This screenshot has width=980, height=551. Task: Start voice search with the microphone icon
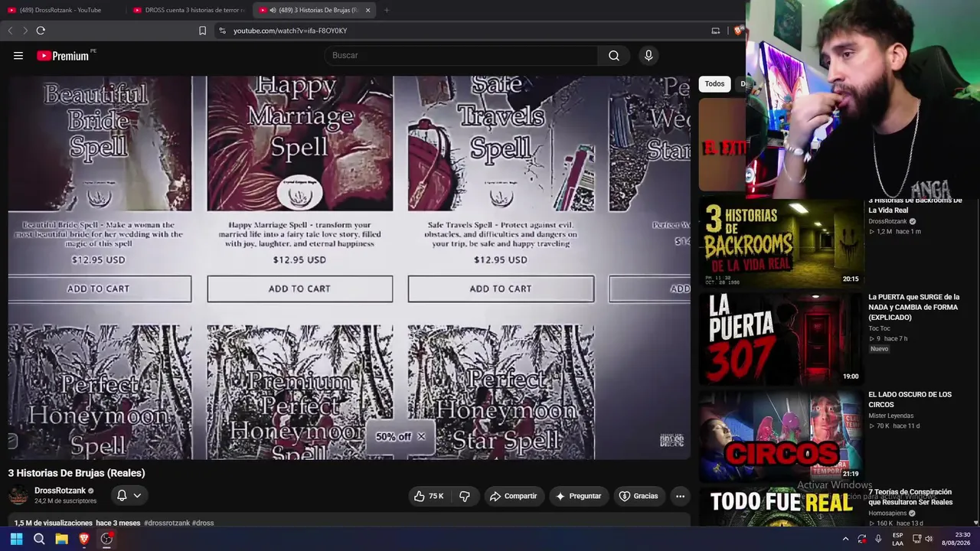tap(648, 55)
